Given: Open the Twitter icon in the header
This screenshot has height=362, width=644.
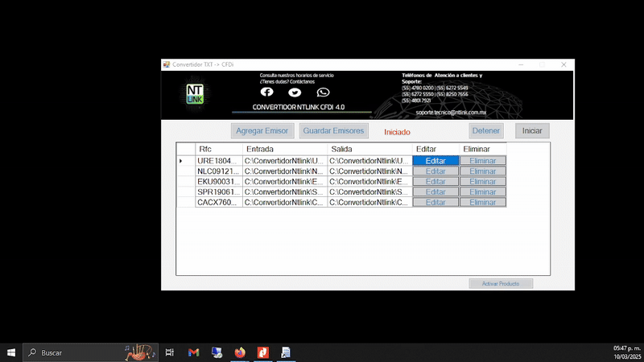Looking at the screenshot, I should (x=295, y=93).
